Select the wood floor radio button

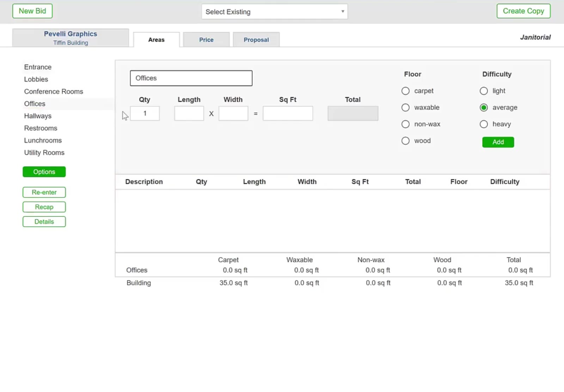pyautogui.click(x=405, y=141)
